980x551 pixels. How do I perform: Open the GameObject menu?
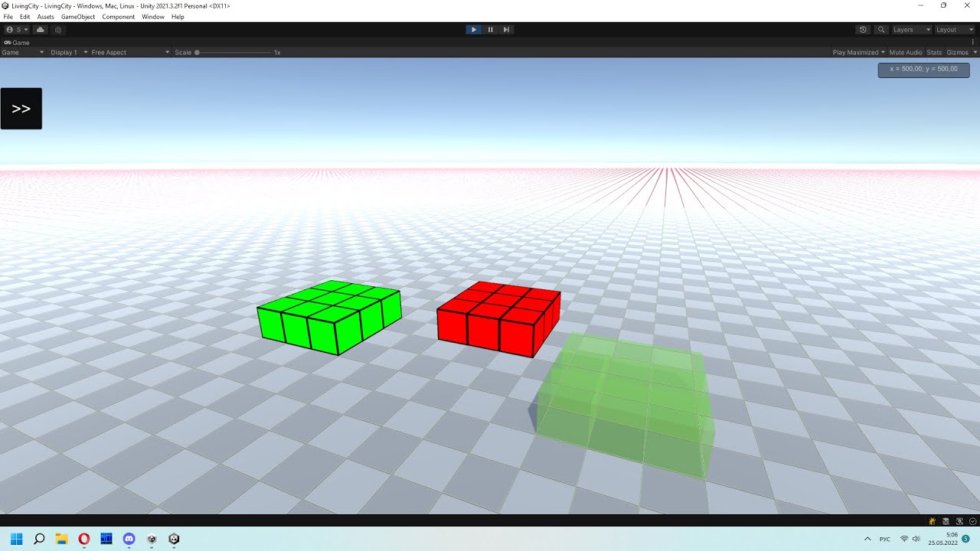(x=78, y=17)
